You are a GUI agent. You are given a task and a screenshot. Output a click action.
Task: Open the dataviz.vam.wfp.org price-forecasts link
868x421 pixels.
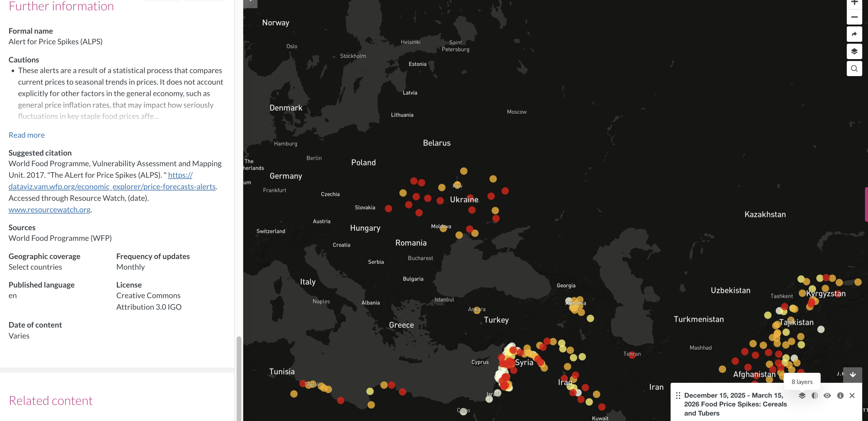112,187
